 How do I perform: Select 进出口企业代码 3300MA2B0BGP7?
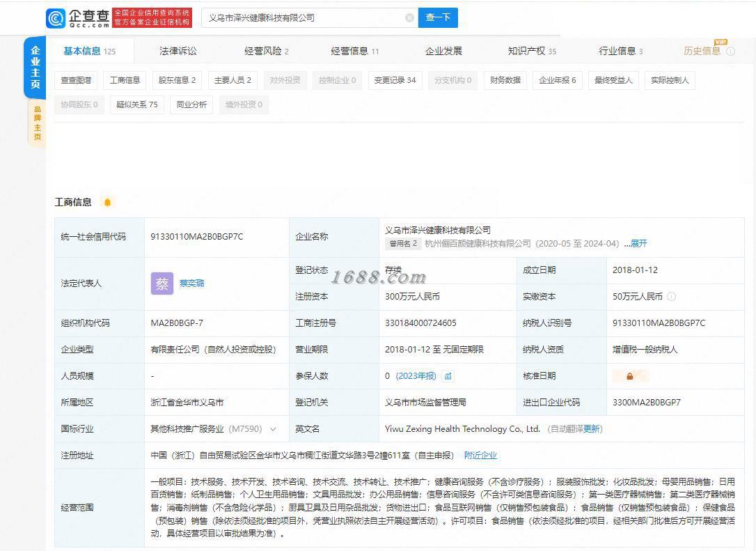pos(647,403)
